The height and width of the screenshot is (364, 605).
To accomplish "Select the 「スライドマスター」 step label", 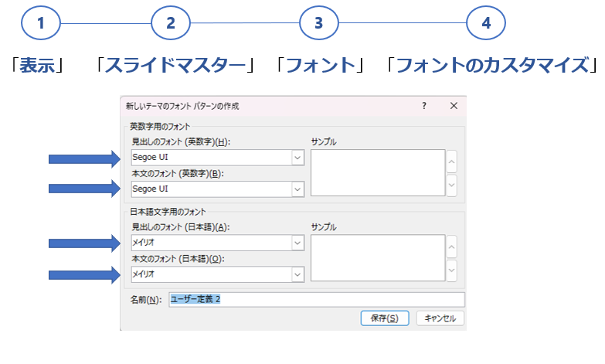I will pyautogui.click(x=175, y=65).
